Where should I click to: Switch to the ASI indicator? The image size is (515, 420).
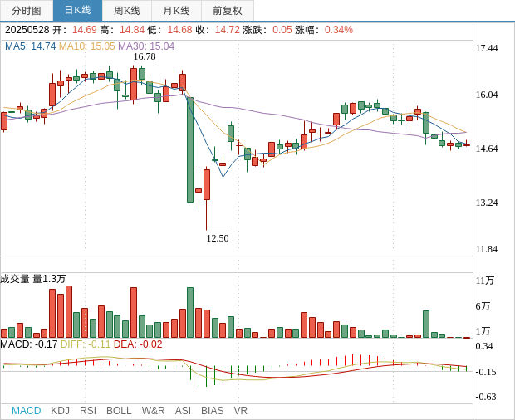183,411
